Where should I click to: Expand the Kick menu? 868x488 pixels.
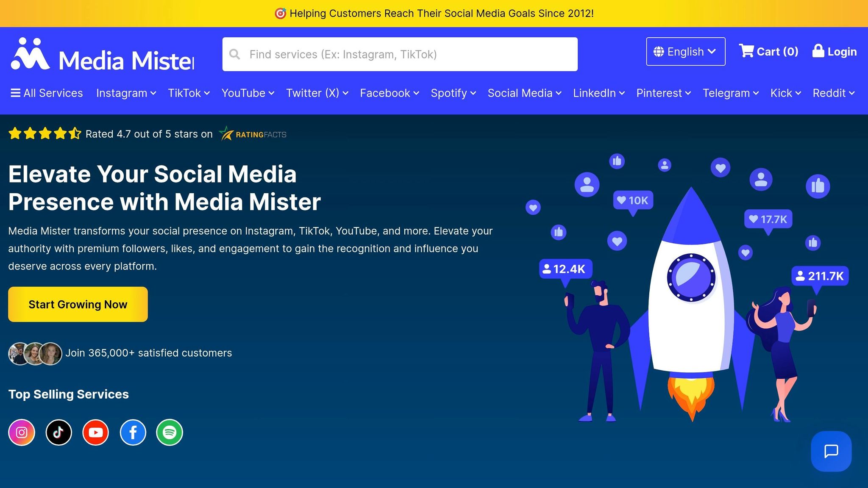pos(786,93)
